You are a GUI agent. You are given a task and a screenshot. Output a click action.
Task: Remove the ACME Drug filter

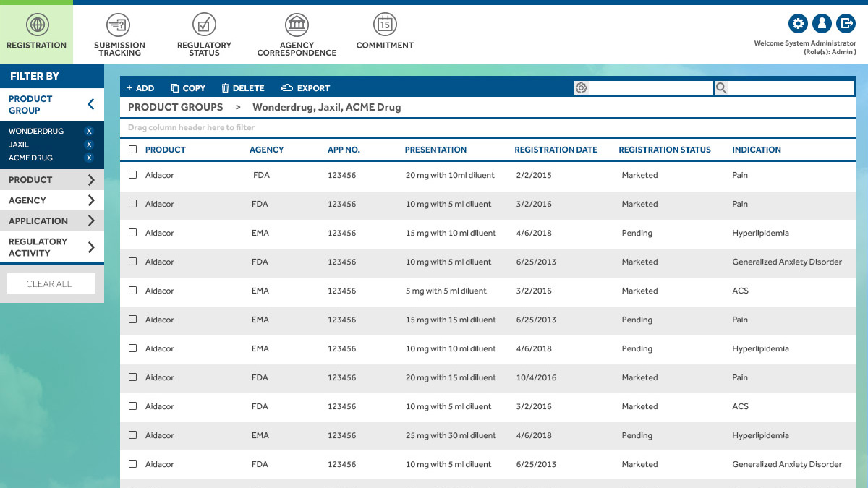pyautogui.click(x=89, y=158)
